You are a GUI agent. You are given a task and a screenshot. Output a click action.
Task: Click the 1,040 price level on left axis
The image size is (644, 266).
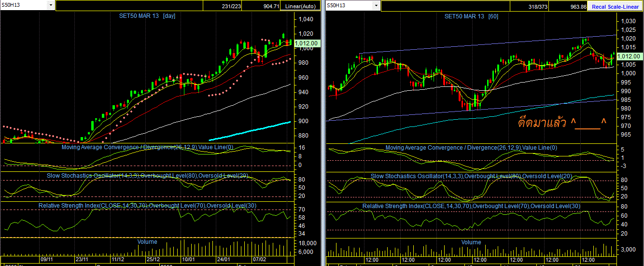click(x=307, y=19)
